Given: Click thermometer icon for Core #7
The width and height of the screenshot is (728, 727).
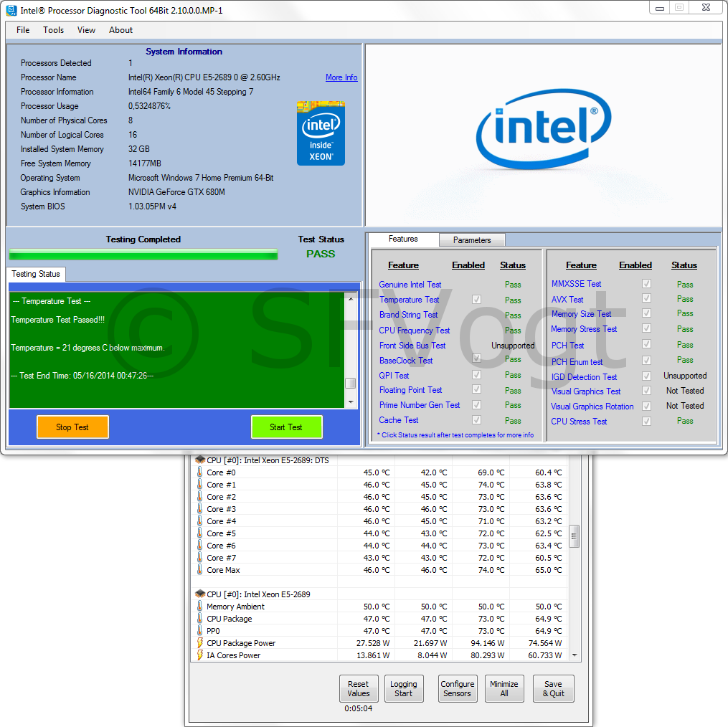Looking at the screenshot, I should pos(199,557).
